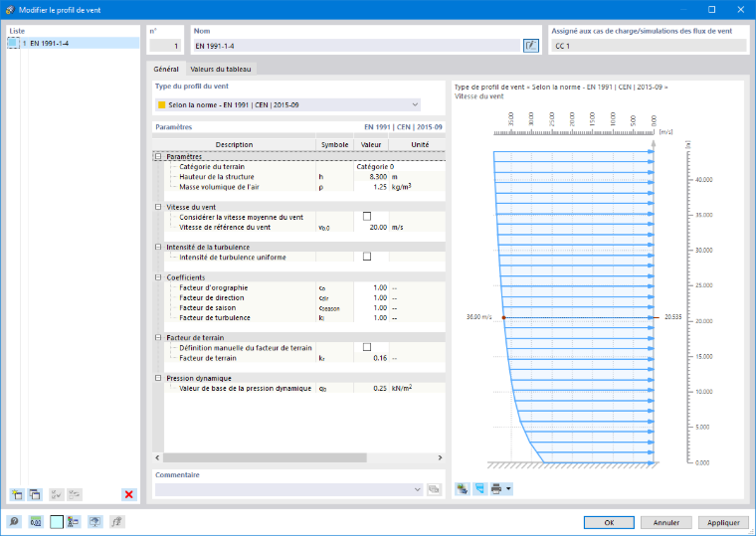The image size is (756, 536).
Task: Click the n° field showing 1
Action: tap(165, 46)
